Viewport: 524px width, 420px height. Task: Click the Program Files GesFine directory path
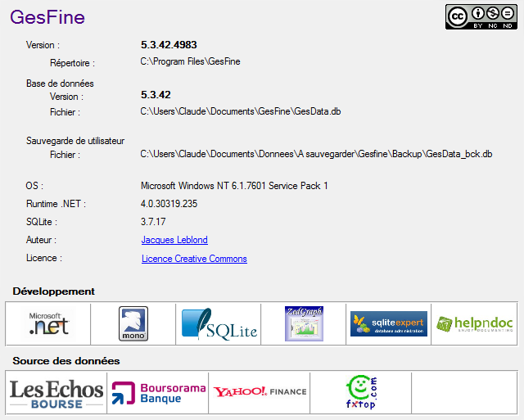(x=190, y=61)
